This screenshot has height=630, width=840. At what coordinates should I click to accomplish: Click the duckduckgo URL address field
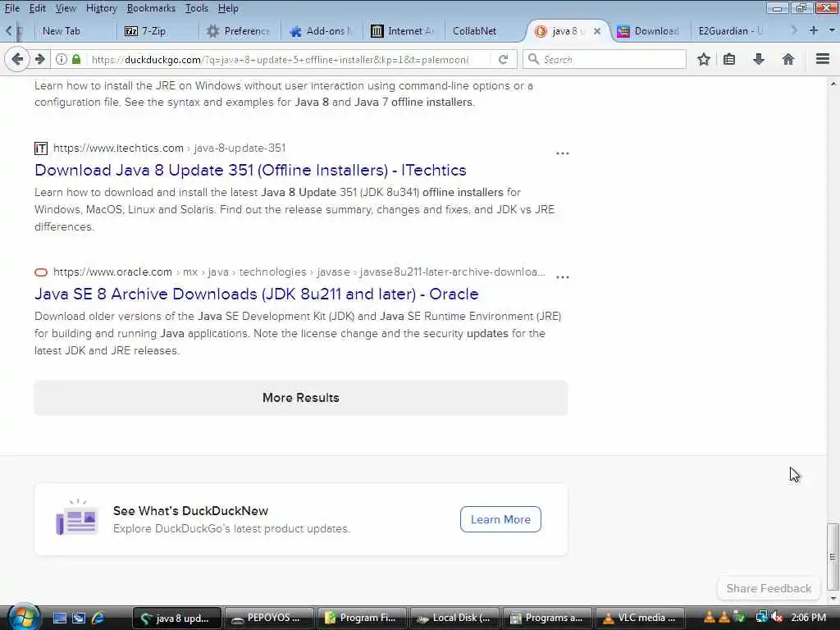(x=281, y=59)
